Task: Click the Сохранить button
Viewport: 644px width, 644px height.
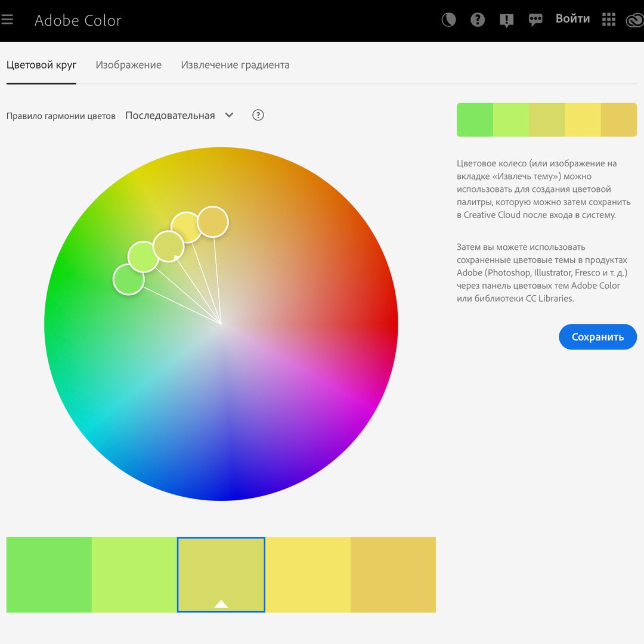Action: 597,337
